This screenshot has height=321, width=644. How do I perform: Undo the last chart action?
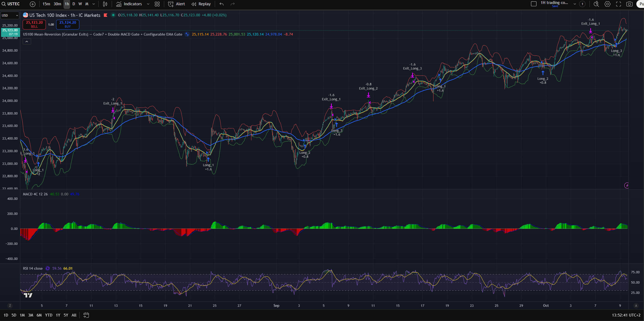click(x=221, y=4)
